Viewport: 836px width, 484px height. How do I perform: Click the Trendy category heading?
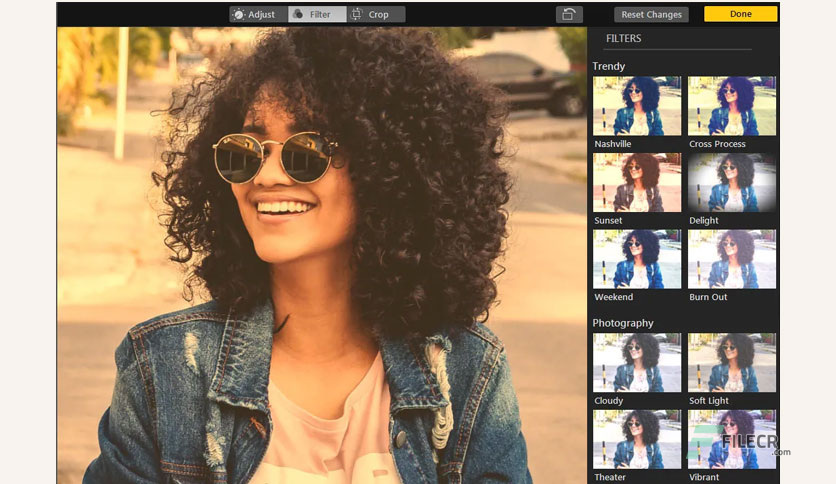point(608,66)
